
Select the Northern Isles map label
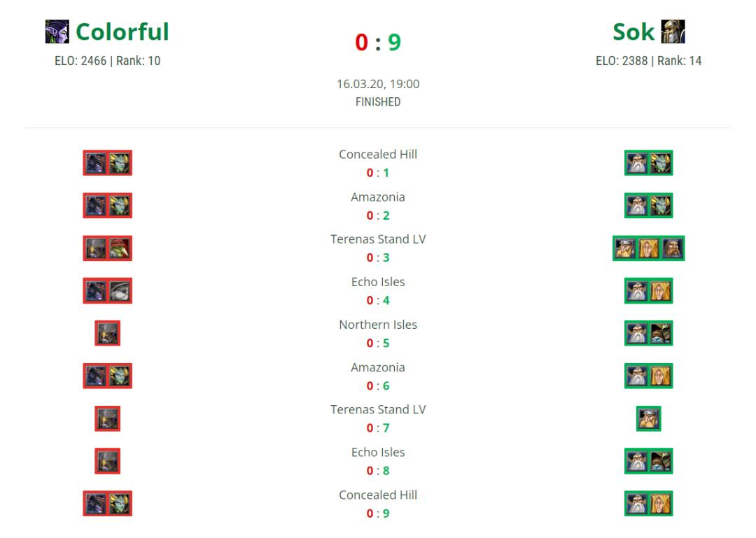pyautogui.click(x=378, y=325)
